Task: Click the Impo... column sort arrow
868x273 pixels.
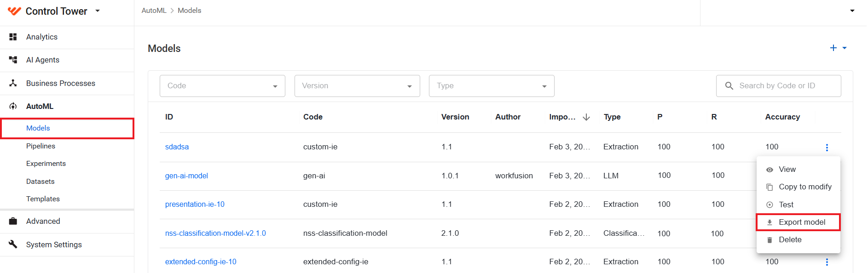Action: pos(586,117)
